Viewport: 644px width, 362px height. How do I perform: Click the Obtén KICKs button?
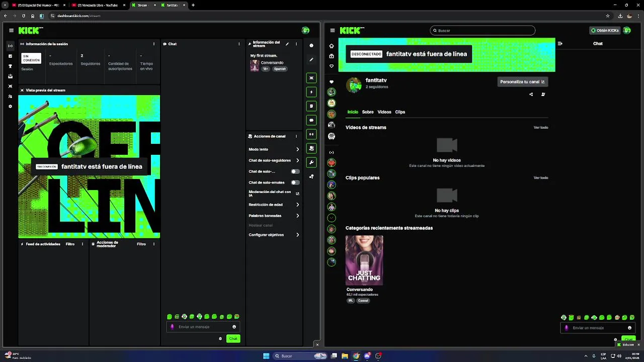pos(605,30)
